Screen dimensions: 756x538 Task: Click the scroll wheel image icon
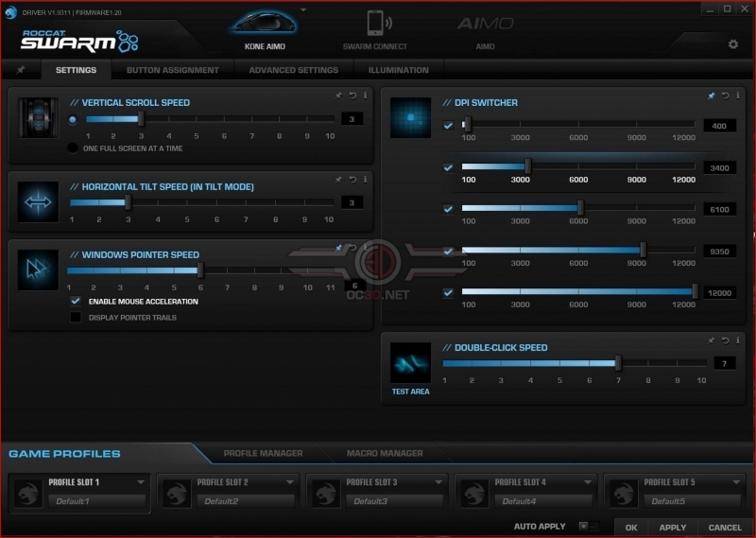point(38,118)
